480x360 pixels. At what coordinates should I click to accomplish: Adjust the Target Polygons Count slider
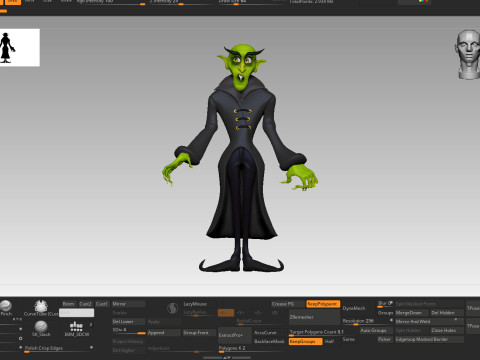pos(315,332)
